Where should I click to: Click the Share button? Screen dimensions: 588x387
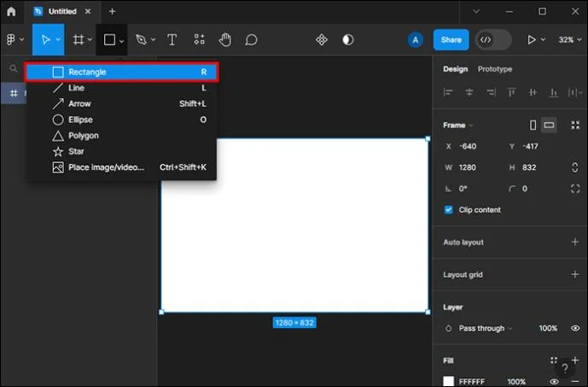point(451,40)
